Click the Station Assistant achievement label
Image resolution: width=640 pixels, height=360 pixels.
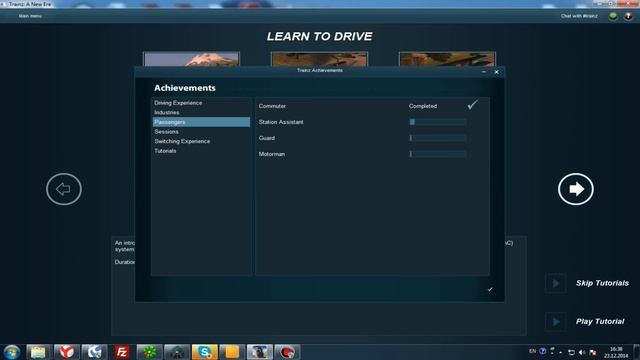coord(281,122)
